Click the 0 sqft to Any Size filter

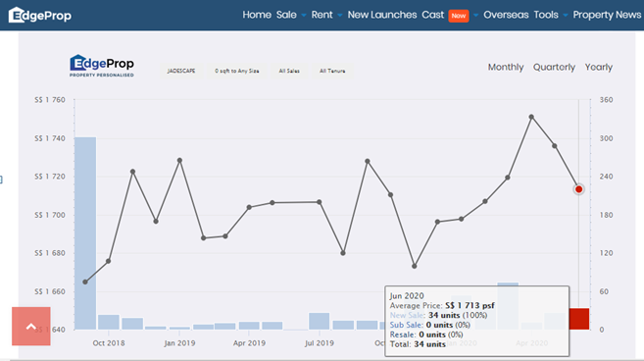(x=237, y=71)
